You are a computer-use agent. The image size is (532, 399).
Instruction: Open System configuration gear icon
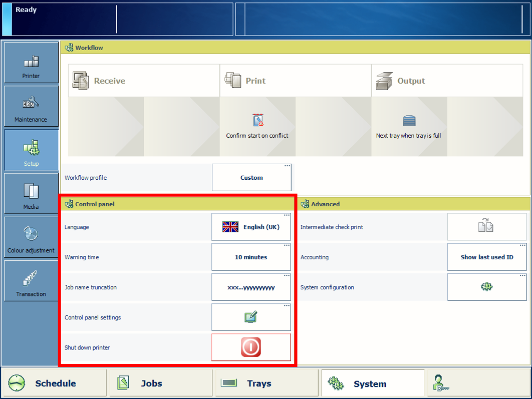[486, 287]
